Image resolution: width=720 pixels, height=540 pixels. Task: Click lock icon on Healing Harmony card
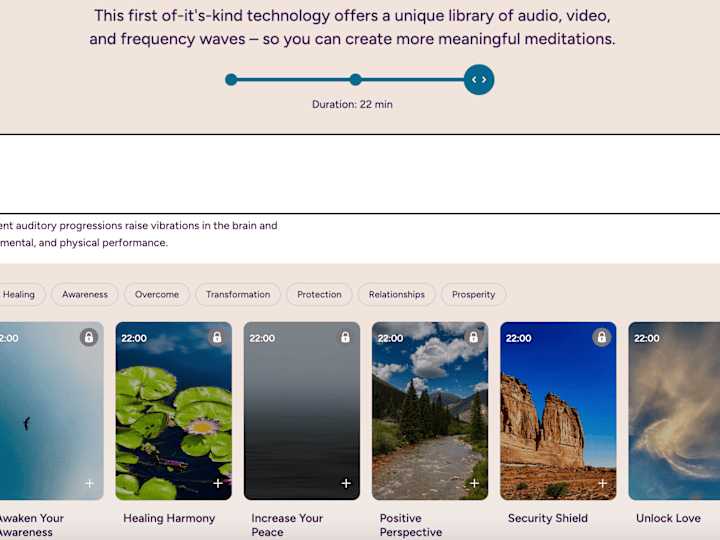(217, 337)
